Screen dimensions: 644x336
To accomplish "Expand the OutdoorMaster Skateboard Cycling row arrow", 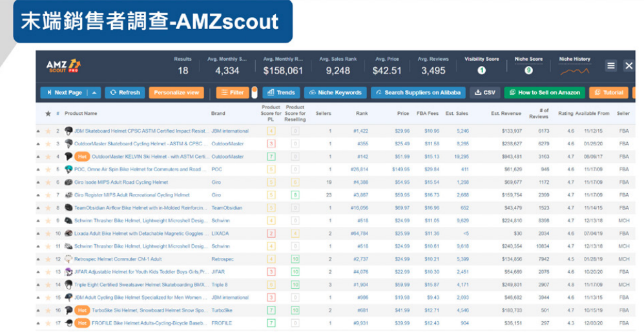I will point(38,143).
